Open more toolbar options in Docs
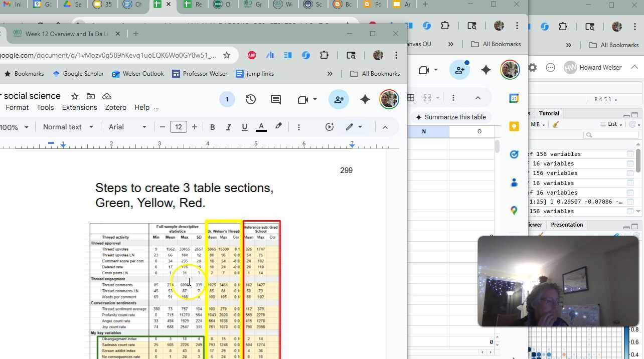 (x=298, y=127)
